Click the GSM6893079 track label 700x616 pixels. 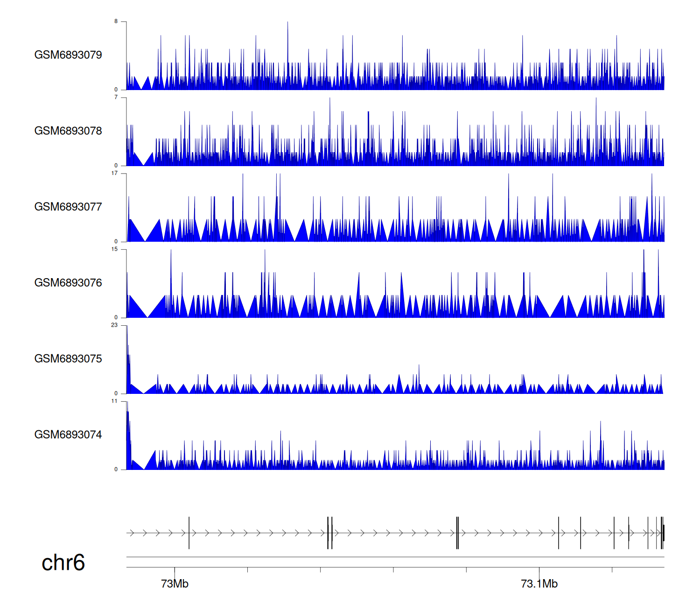(68, 55)
